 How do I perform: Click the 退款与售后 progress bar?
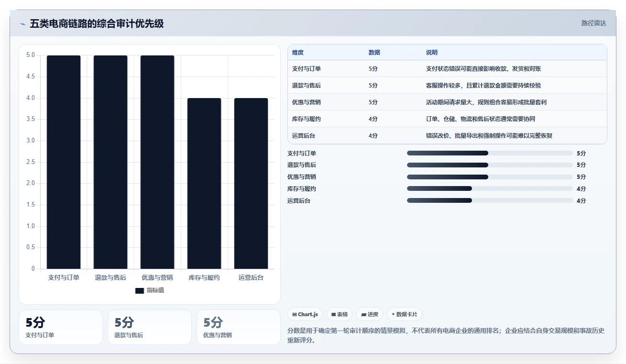click(x=490, y=165)
